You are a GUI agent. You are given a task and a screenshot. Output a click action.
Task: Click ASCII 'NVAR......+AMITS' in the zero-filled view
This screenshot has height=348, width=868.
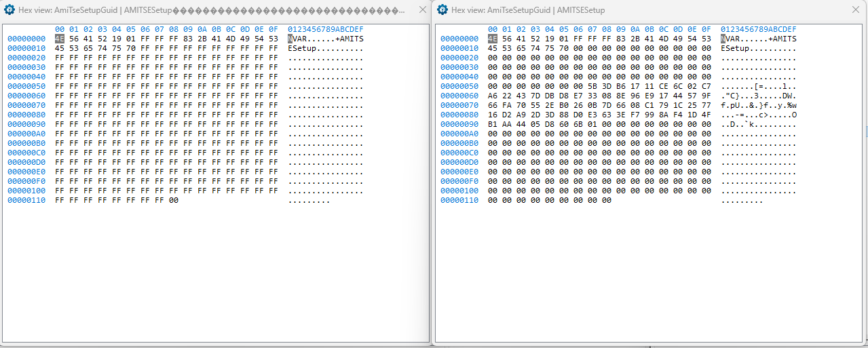pos(759,39)
